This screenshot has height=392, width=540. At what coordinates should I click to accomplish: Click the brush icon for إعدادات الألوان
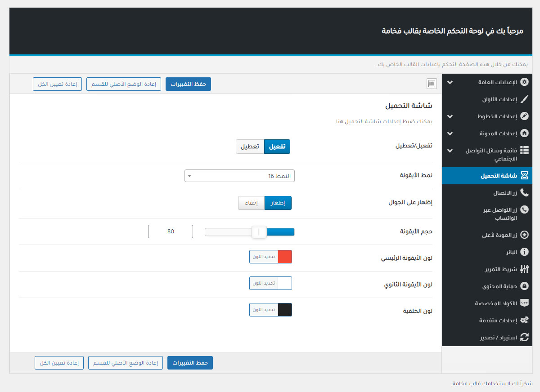tap(524, 99)
